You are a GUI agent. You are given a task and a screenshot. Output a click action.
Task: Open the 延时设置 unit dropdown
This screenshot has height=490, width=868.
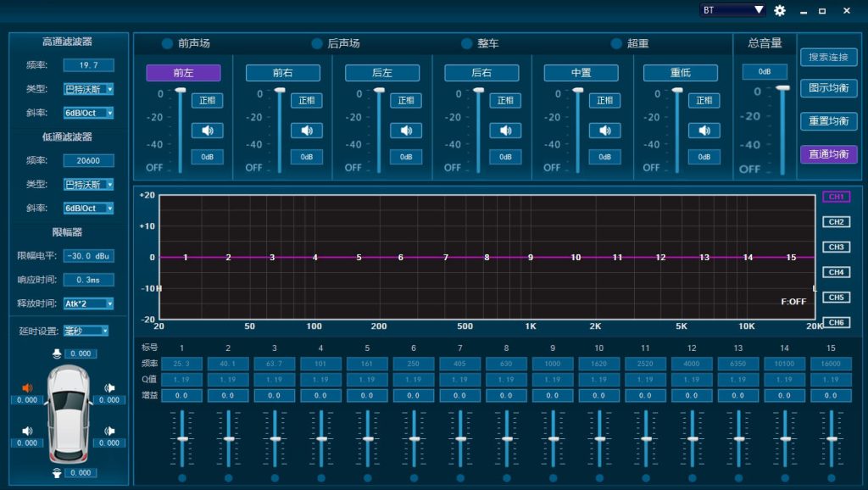86,331
